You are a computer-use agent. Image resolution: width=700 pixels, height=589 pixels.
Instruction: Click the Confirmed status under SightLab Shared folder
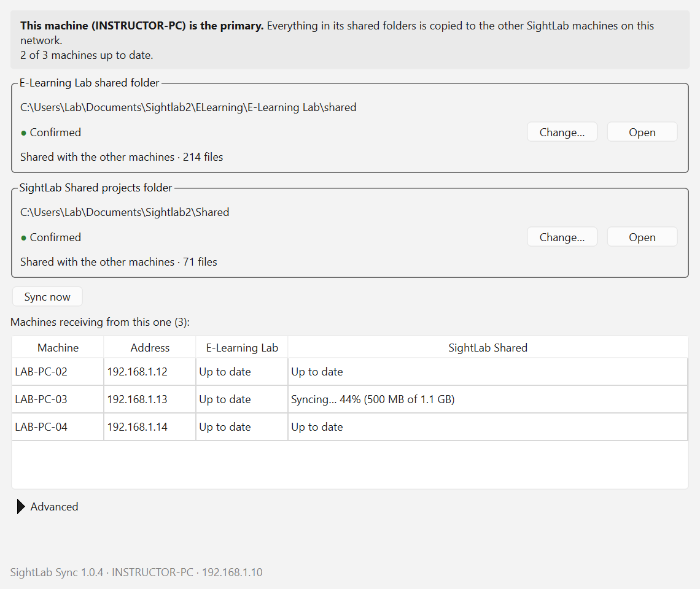[51, 237]
